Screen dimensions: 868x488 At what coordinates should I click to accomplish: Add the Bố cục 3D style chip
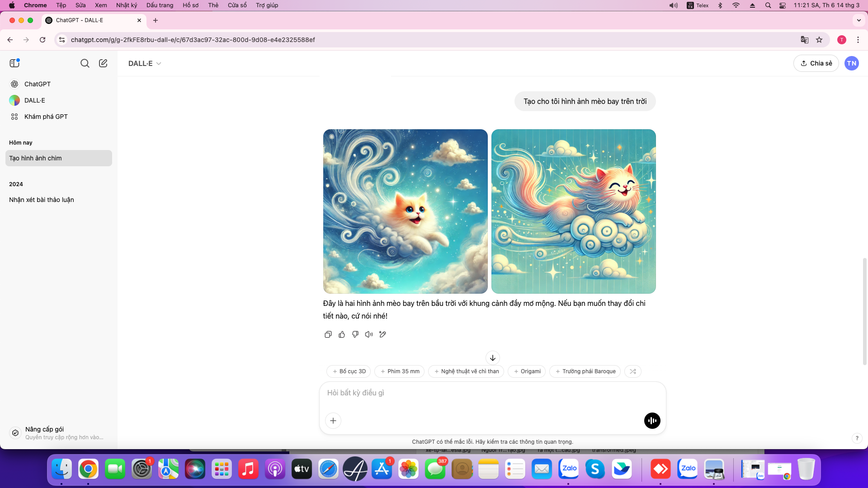tap(349, 371)
